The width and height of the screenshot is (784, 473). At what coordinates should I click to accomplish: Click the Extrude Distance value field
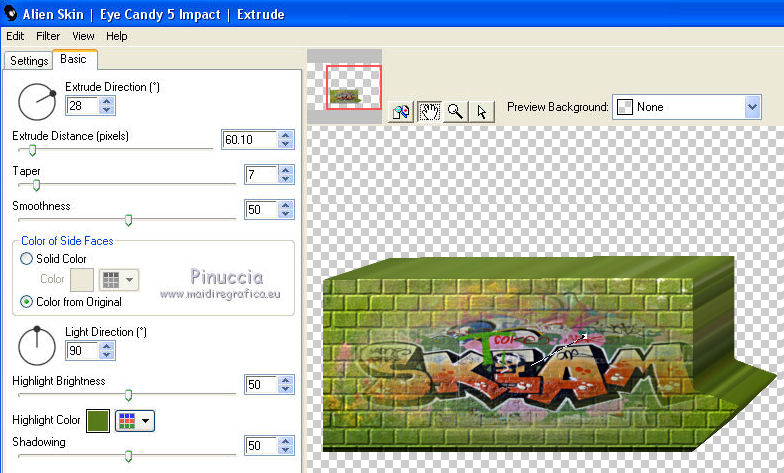250,140
